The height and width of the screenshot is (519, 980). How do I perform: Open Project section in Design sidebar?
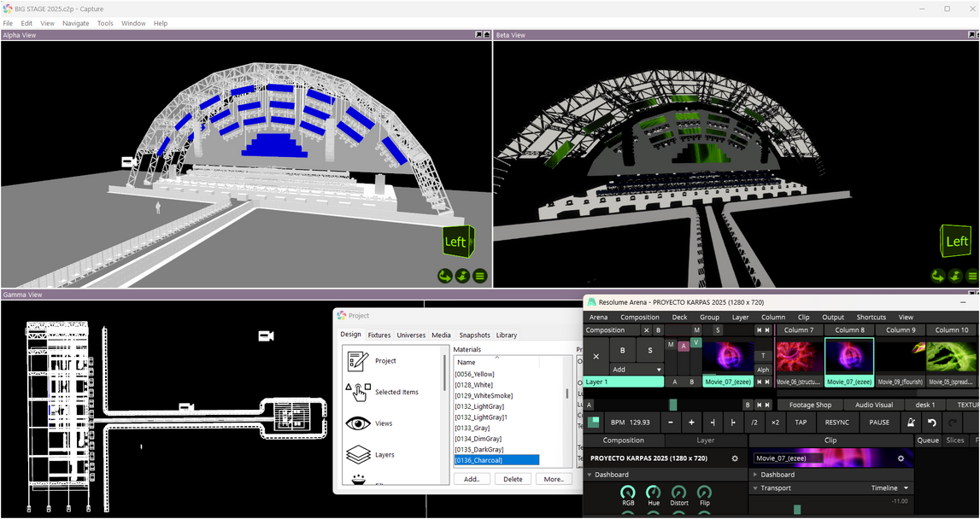385,360
